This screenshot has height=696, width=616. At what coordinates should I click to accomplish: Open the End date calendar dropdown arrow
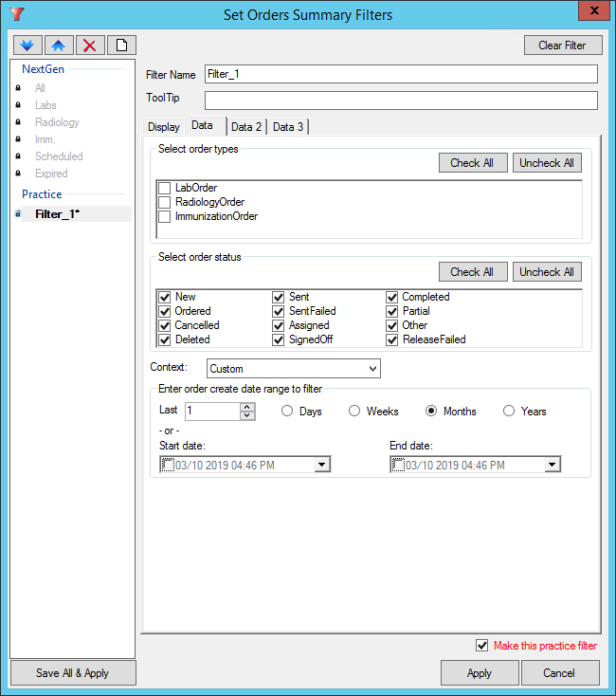553,465
